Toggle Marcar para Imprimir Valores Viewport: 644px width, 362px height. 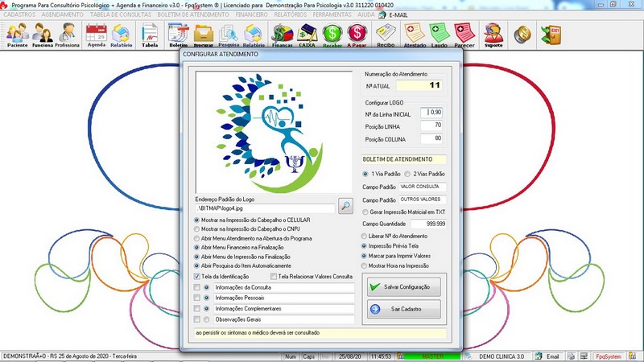[x=364, y=256]
